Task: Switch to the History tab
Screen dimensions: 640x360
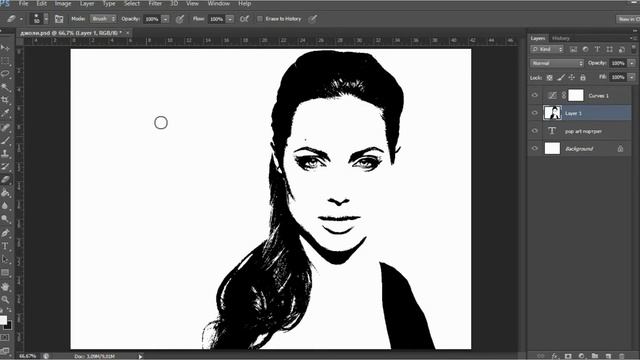Action: [561, 38]
